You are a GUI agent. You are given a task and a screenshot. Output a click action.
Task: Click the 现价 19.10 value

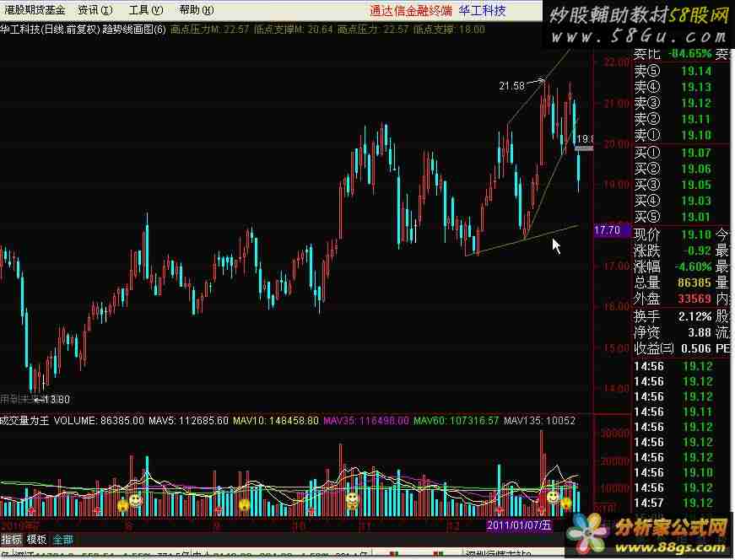(696, 234)
